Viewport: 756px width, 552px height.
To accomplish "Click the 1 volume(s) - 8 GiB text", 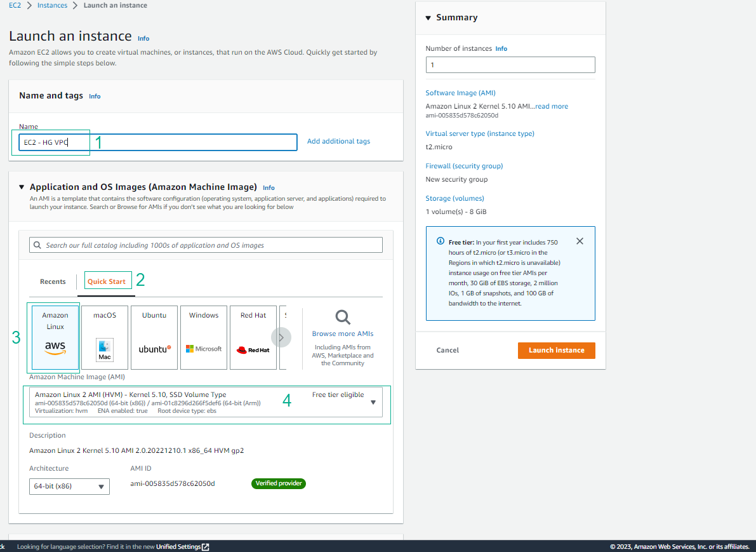I will (x=456, y=212).
